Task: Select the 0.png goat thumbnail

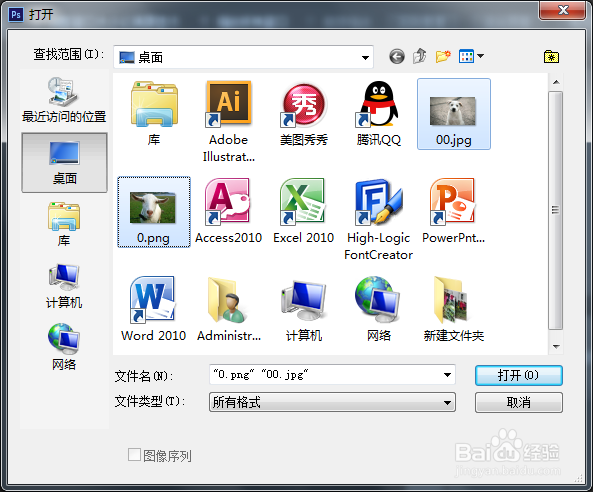Action: point(154,212)
